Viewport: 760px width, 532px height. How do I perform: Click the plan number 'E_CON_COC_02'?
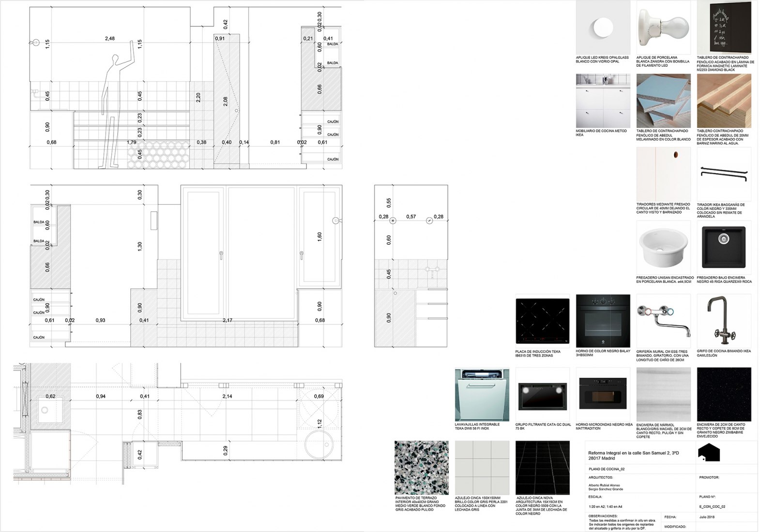(712, 507)
